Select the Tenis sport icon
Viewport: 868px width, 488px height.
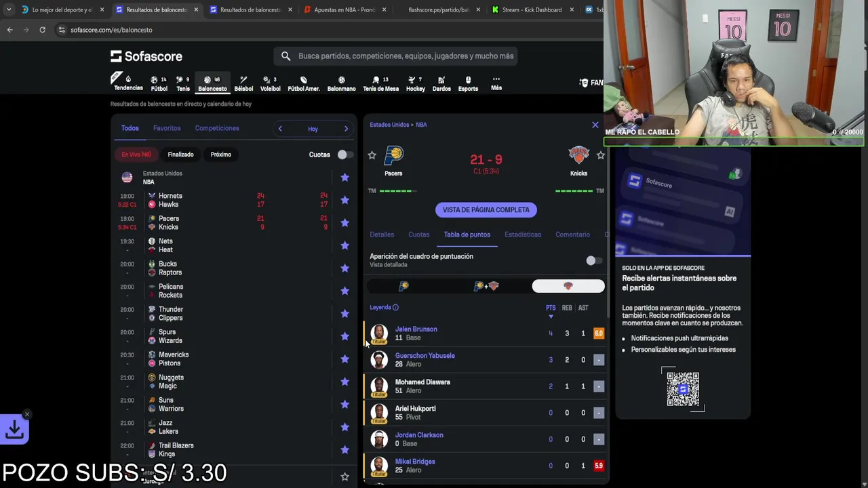coord(183,83)
